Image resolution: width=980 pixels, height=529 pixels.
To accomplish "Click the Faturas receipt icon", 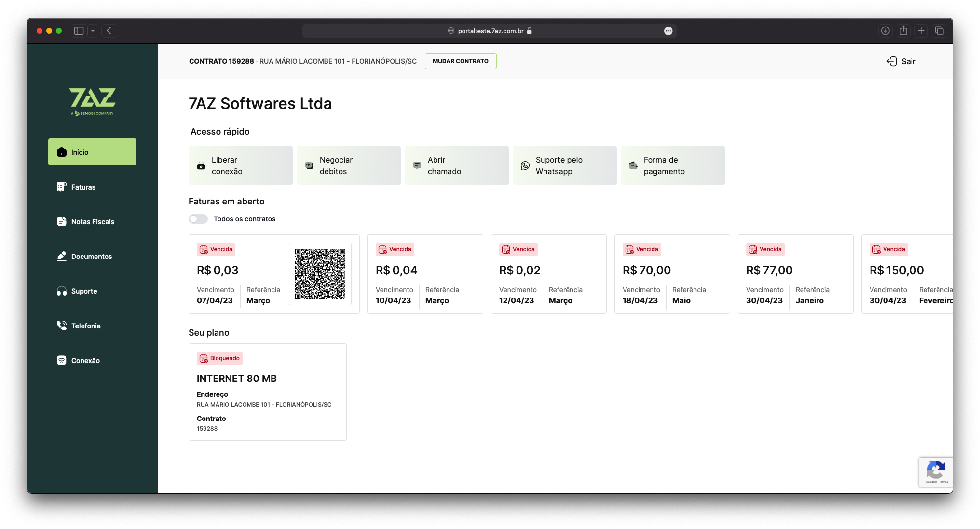I will (x=61, y=187).
